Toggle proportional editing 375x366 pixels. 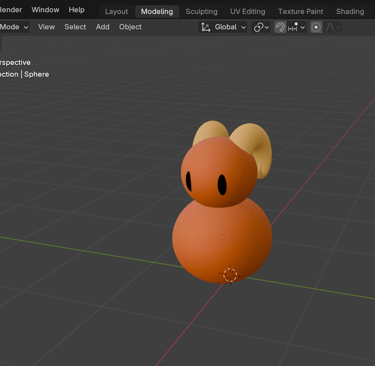click(316, 27)
